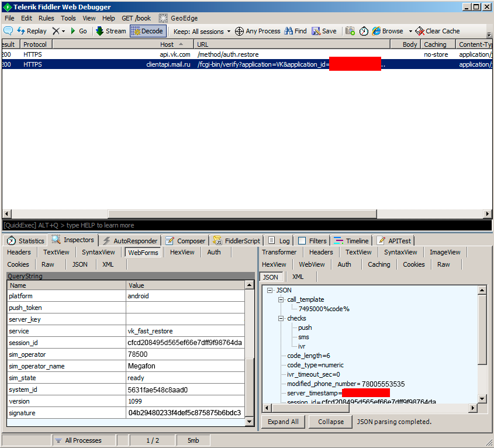The image size is (494, 448).
Task: Click session list scroll right arrow
Action: tap(488, 213)
